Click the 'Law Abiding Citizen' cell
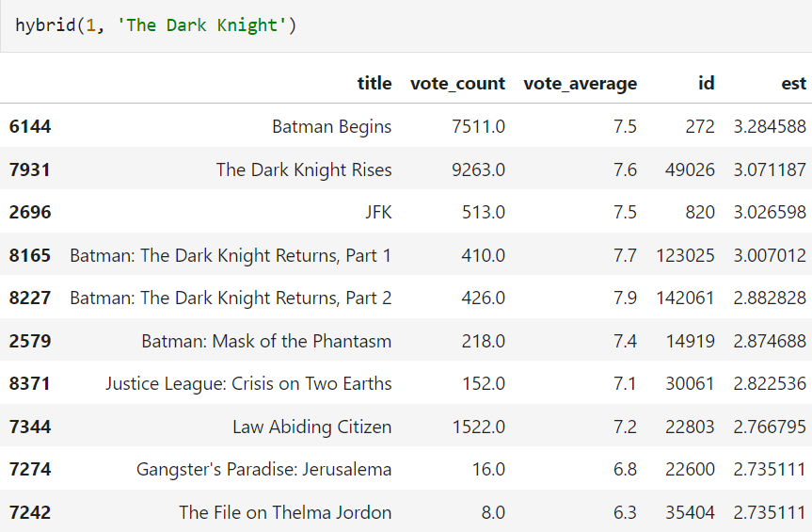This screenshot has height=532, width=812. [x=311, y=427]
